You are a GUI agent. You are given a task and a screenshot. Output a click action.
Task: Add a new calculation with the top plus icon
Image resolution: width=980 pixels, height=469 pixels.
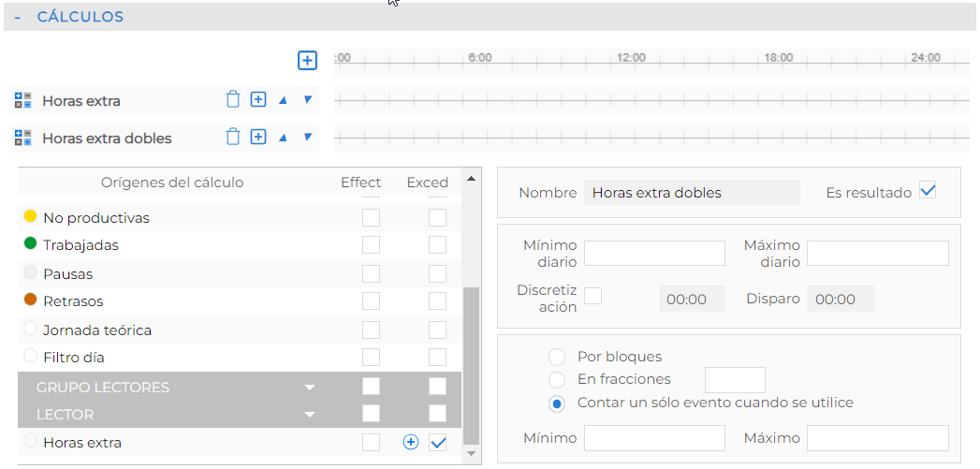click(307, 61)
